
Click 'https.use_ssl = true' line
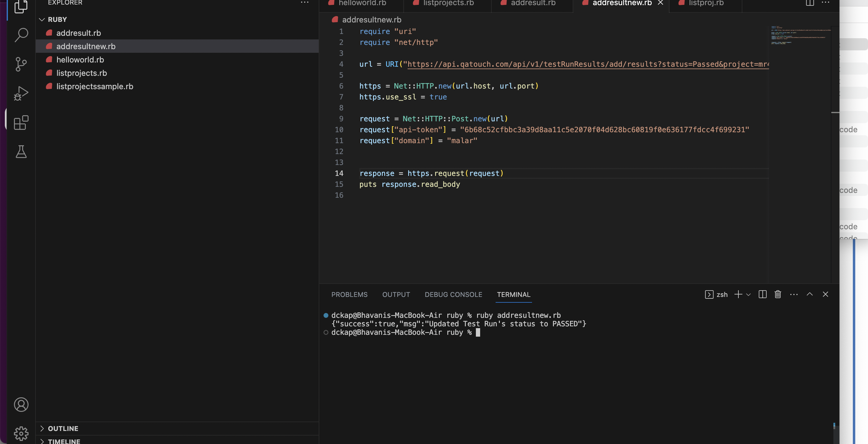click(x=403, y=97)
